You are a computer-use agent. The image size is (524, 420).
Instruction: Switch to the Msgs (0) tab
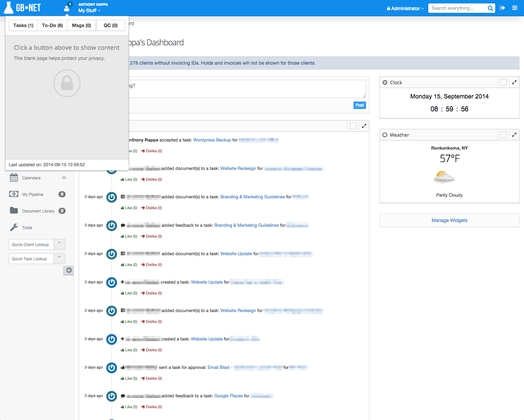tap(82, 25)
